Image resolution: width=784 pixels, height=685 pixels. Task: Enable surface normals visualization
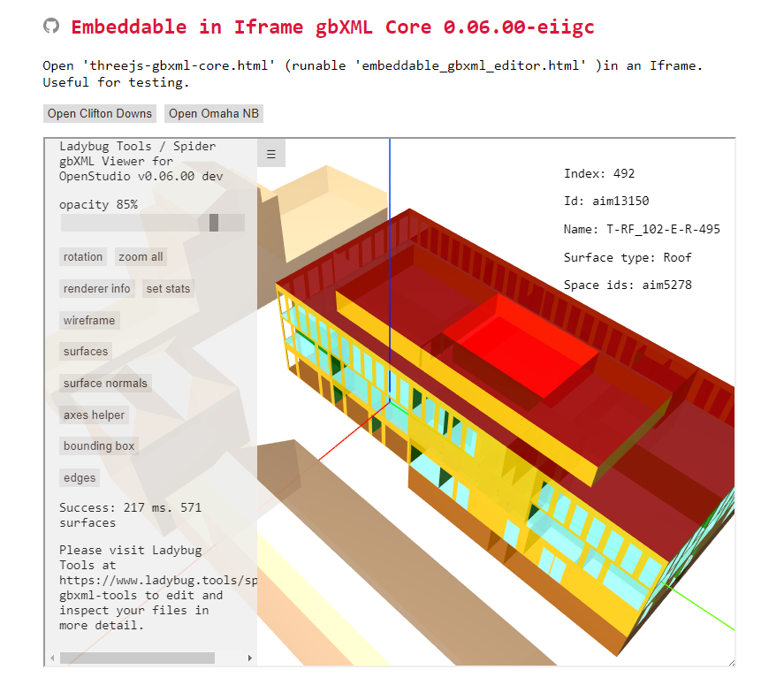(105, 383)
